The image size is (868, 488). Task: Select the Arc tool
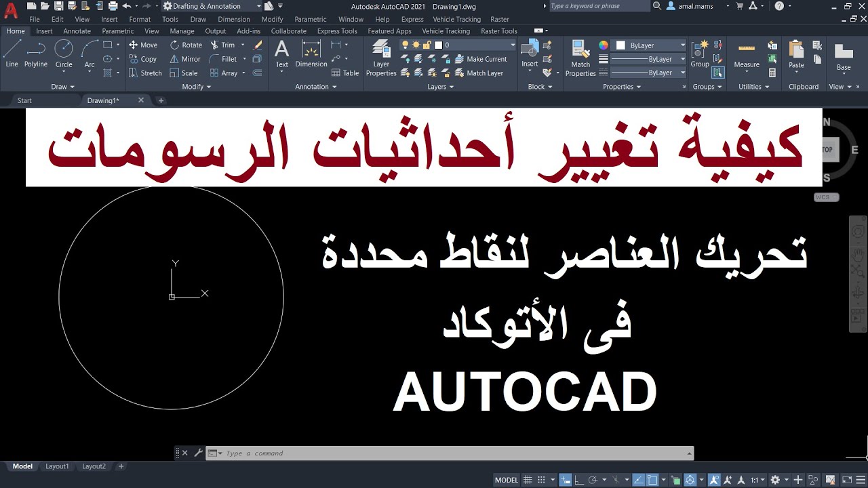click(90, 54)
